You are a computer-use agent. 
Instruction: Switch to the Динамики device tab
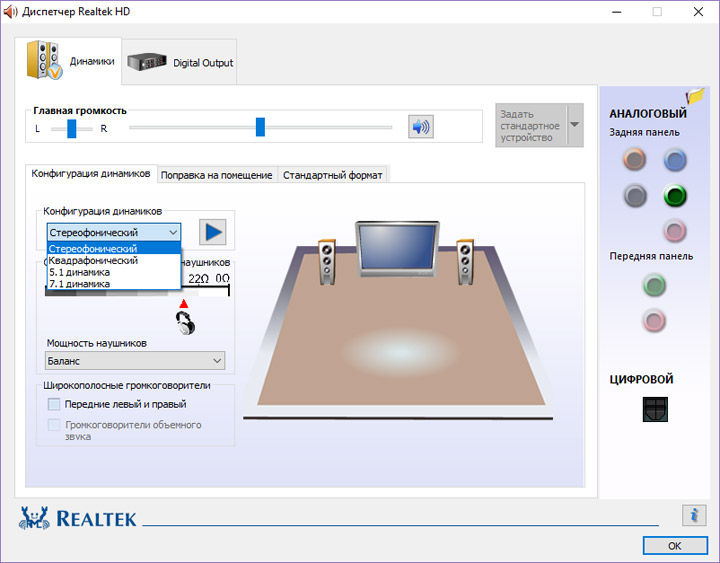click(68, 61)
